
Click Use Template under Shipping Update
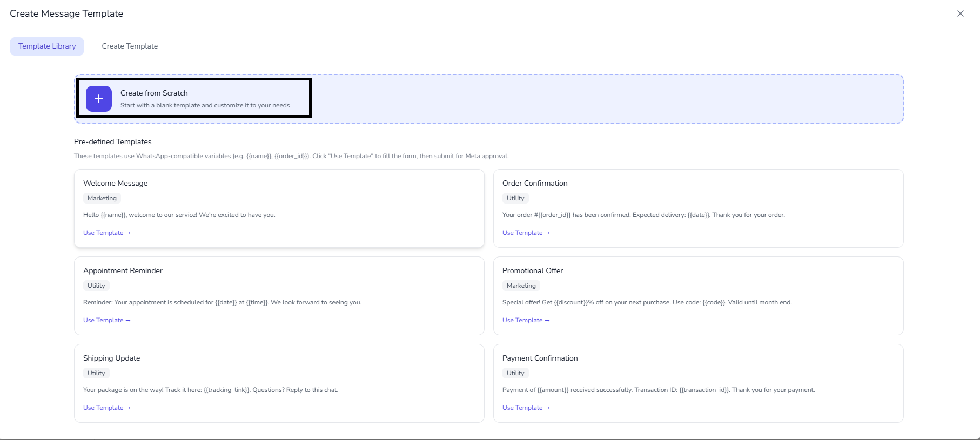coord(106,408)
